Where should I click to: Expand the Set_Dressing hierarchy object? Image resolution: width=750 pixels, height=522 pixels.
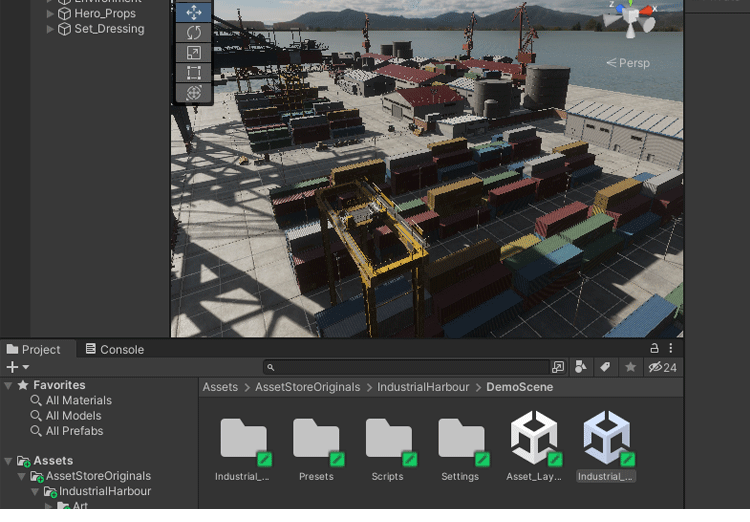(51, 29)
